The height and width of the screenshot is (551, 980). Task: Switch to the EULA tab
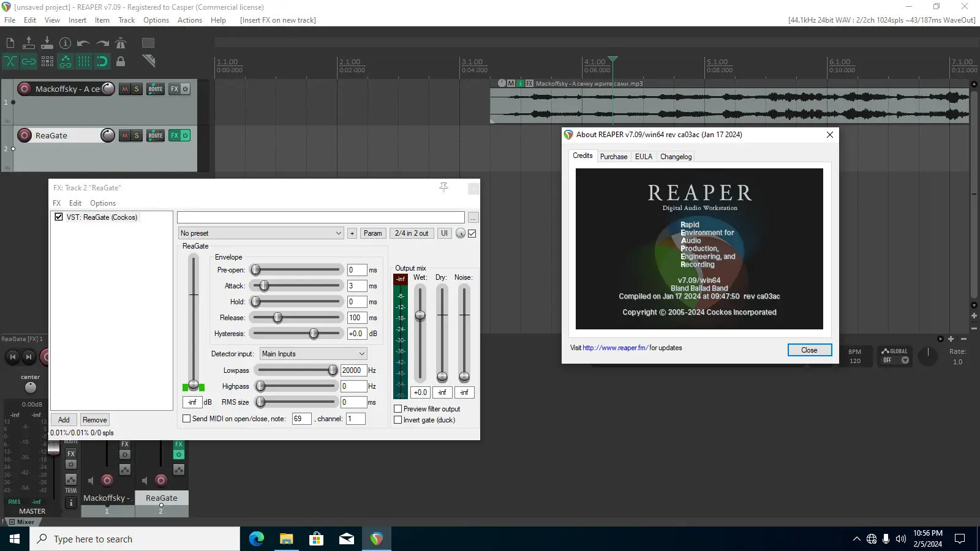[x=644, y=157]
